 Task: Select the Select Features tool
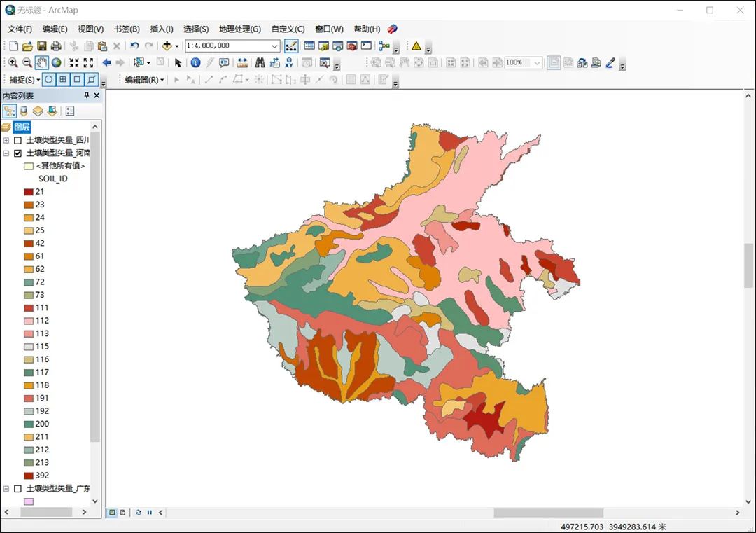tap(139, 63)
